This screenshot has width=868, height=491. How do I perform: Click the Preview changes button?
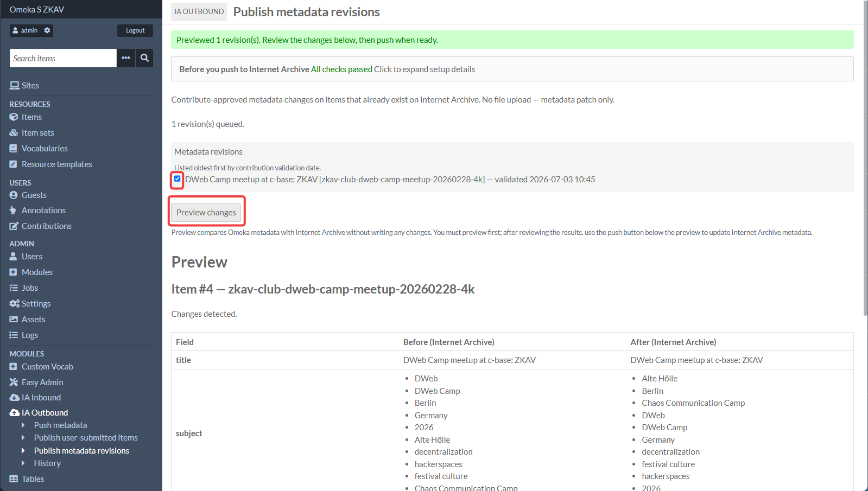[206, 212]
